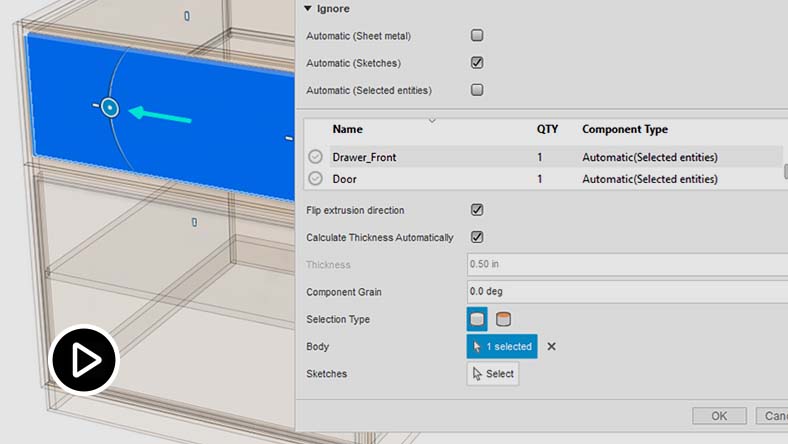This screenshot has width=788, height=444.
Task: Disable Calculate Thickness Automatically checkbox
Action: click(477, 238)
